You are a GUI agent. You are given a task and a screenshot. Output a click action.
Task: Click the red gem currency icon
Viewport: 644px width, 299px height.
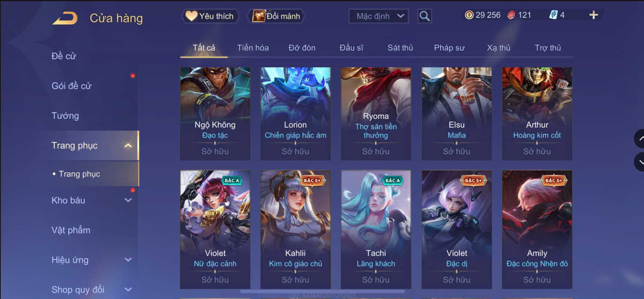[x=511, y=15]
